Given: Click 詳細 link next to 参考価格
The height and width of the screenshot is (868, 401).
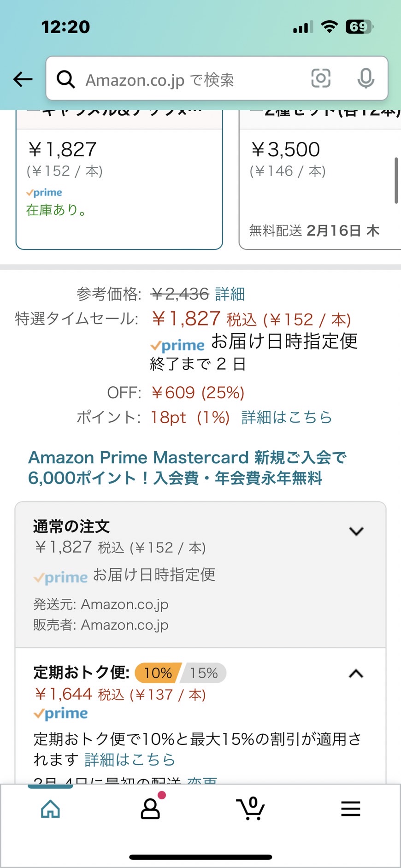Looking at the screenshot, I should [230, 294].
